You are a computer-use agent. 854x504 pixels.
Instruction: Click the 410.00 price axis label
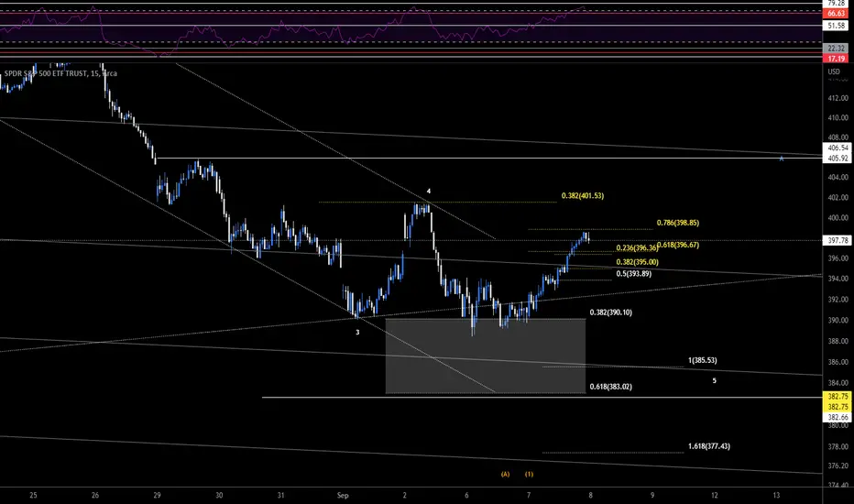[838, 117]
